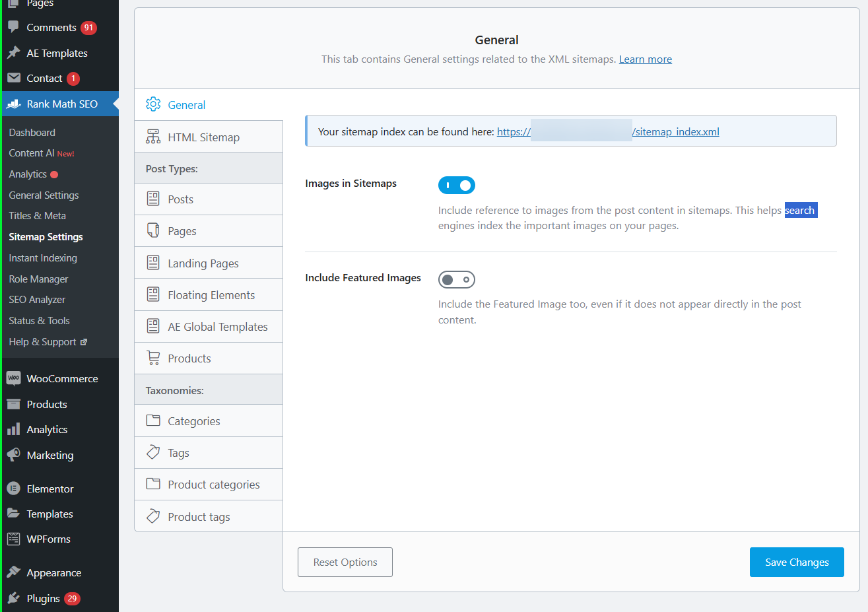Click the Plugins 29 update badge
The height and width of the screenshot is (612, 868).
[72, 599]
